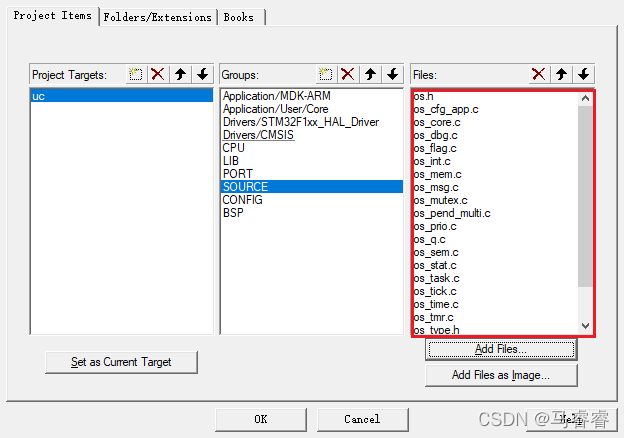
Task: Click the Files list scrollbar thumb
Action: point(585,196)
